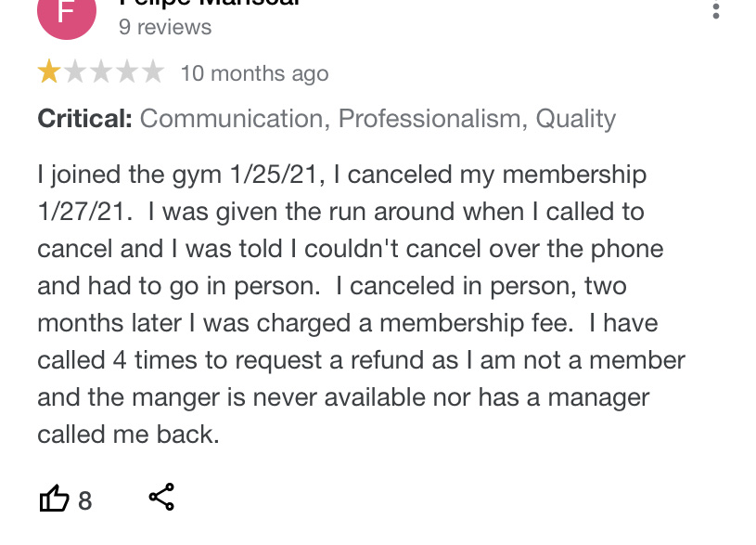
Task: Click the review's first line about joining gym
Action: coord(341,175)
